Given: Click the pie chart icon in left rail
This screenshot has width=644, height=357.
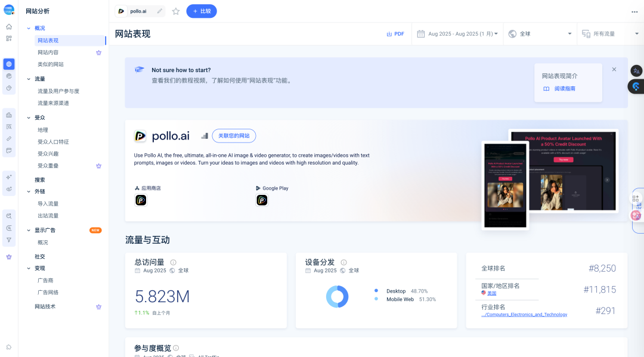Looking at the screenshot, I should pos(8,88).
